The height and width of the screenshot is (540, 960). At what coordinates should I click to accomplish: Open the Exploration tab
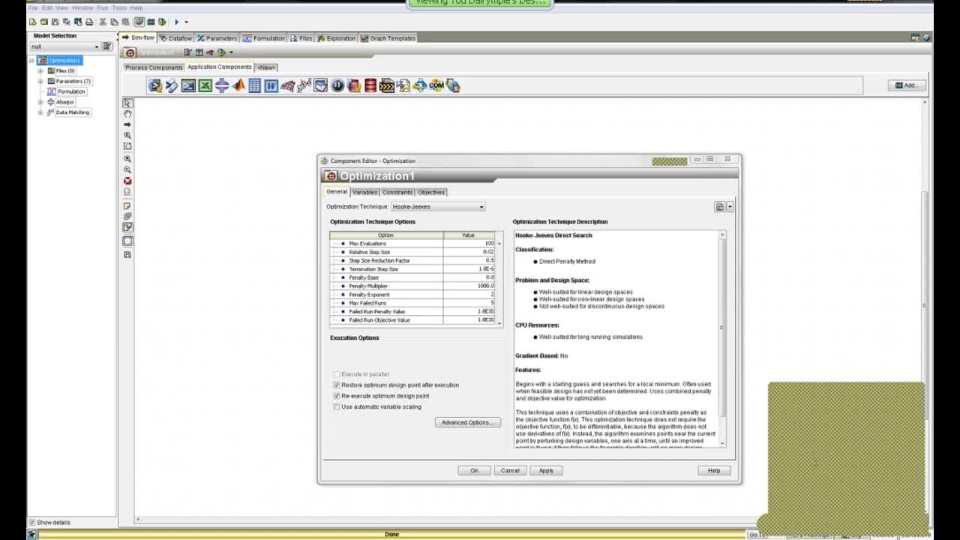(x=336, y=38)
